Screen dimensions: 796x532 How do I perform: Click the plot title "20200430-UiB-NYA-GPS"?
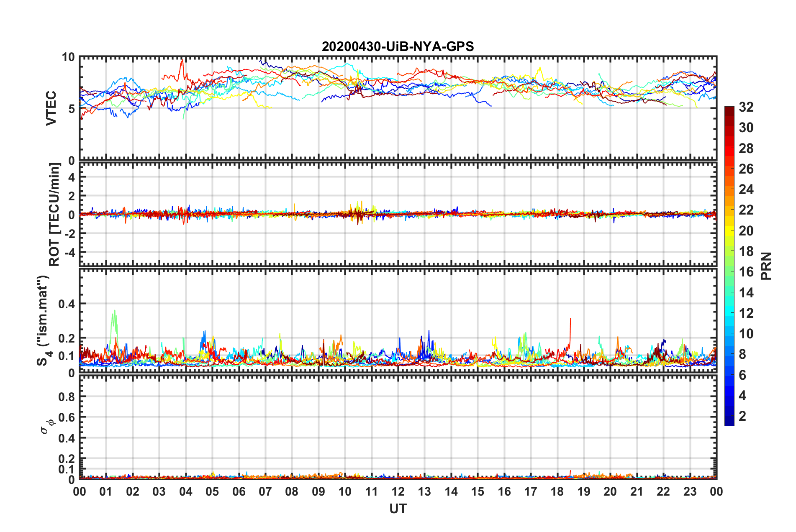398,46
